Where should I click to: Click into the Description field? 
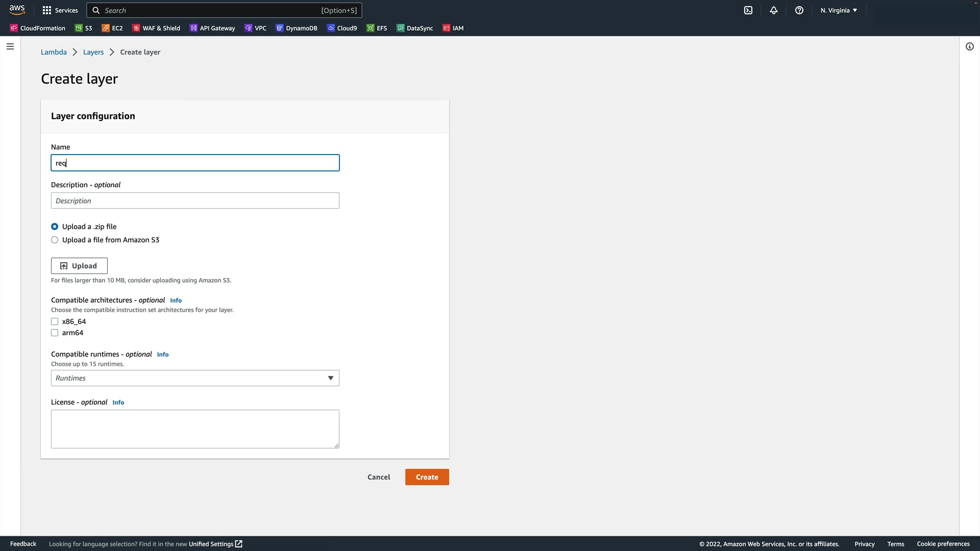(195, 201)
